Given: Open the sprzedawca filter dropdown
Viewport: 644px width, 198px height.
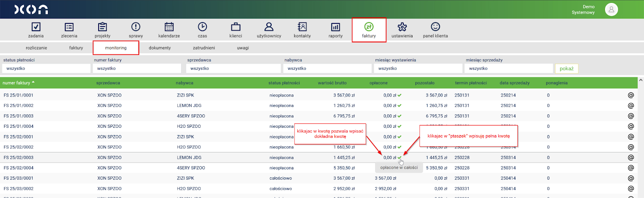Looking at the screenshot, I should click(x=234, y=69).
